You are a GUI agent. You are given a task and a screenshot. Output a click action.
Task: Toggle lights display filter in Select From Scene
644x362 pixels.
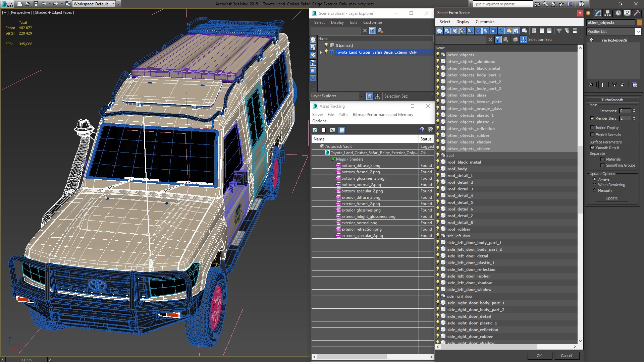point(455,31)
